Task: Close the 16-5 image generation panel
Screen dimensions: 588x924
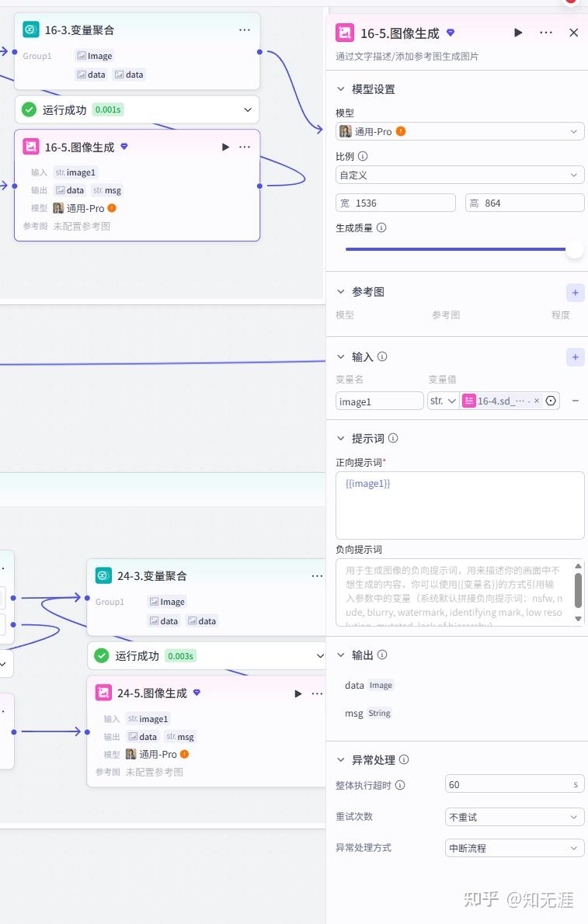Action: pyautogui.click(x=573, y=33)
